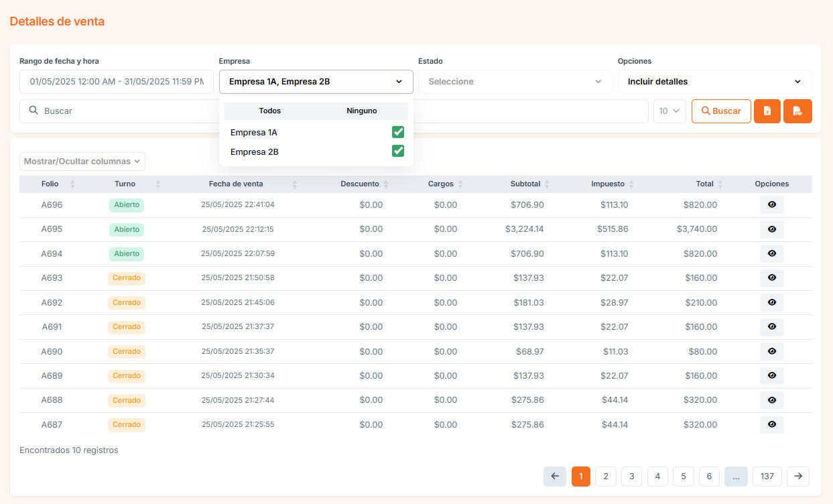View details of sale A692
Viewport: 833px width, 504px height.
(771, 302)
